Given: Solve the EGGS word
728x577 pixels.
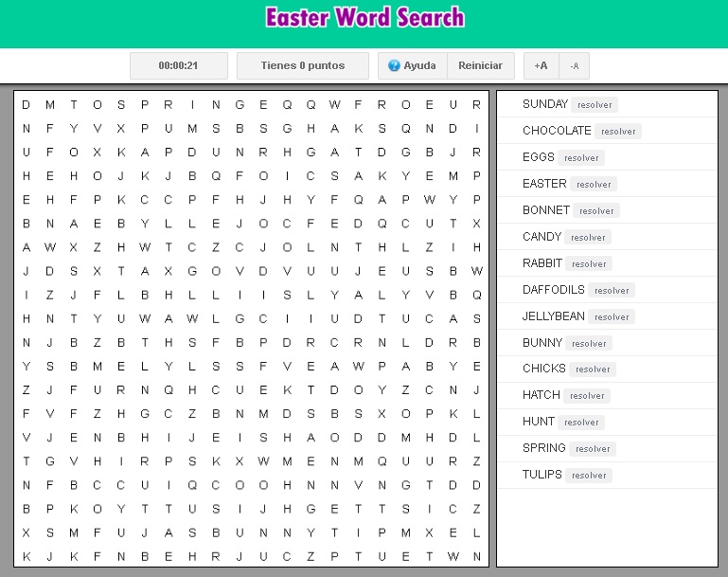Looking at the screenshot, I should 580,158.
